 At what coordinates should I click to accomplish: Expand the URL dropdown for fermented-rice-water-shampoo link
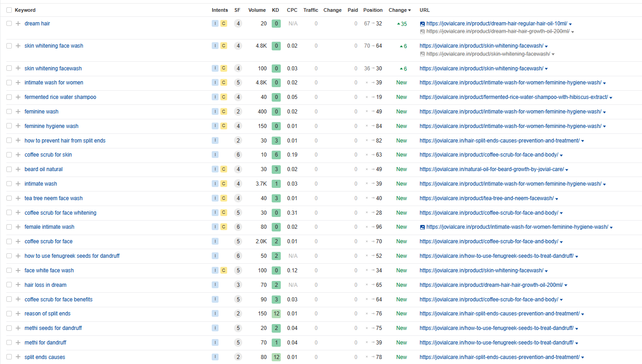611,98
